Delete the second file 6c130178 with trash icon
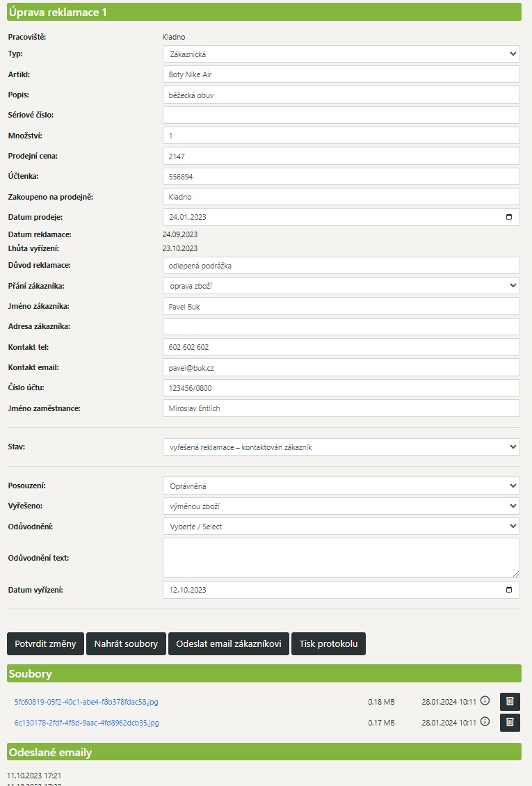This screenshot has height=786, width=532. 510,723
